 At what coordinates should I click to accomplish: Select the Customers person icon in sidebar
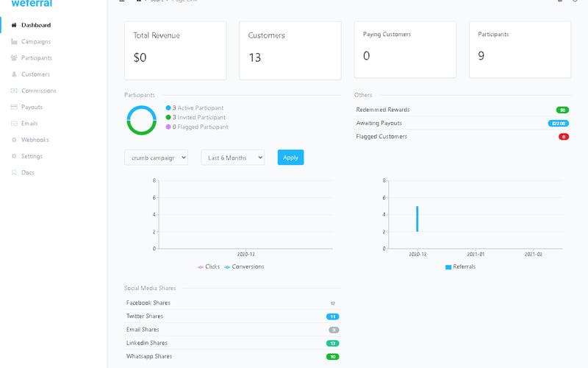[x=14, y=74]
